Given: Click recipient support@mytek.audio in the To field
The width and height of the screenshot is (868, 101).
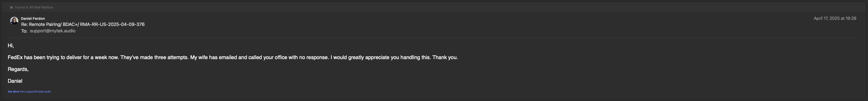Looking at the screenshot, I should (53, 31).
